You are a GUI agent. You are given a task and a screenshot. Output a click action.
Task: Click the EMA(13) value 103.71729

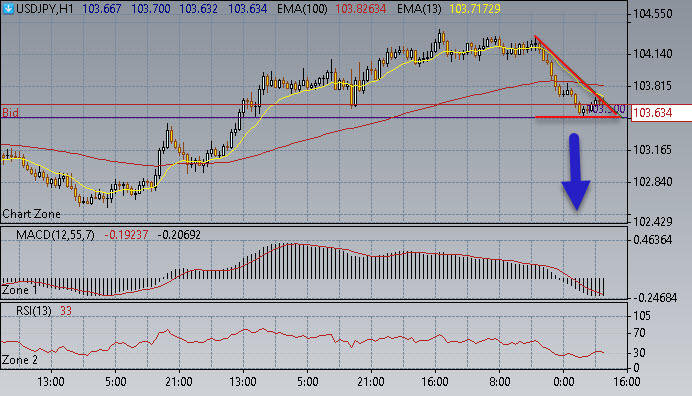(x=475, y=8)
